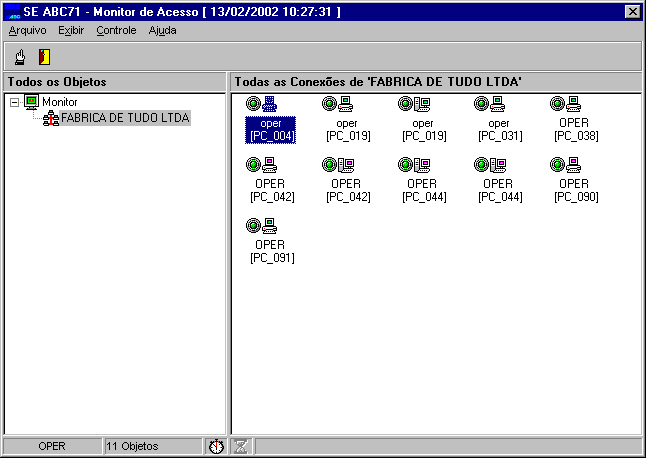
Task: Select the oper [PC_004] connection icon
Action: (x=270, y=104)
